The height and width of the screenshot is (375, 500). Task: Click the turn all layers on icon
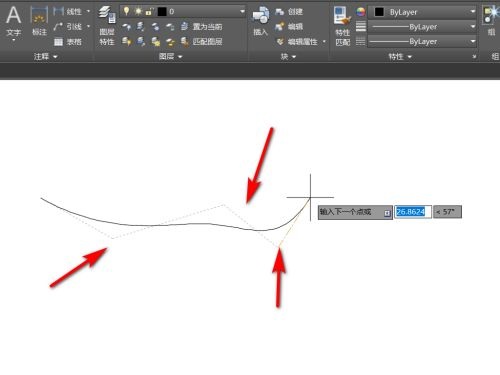(x=126, y=41)
